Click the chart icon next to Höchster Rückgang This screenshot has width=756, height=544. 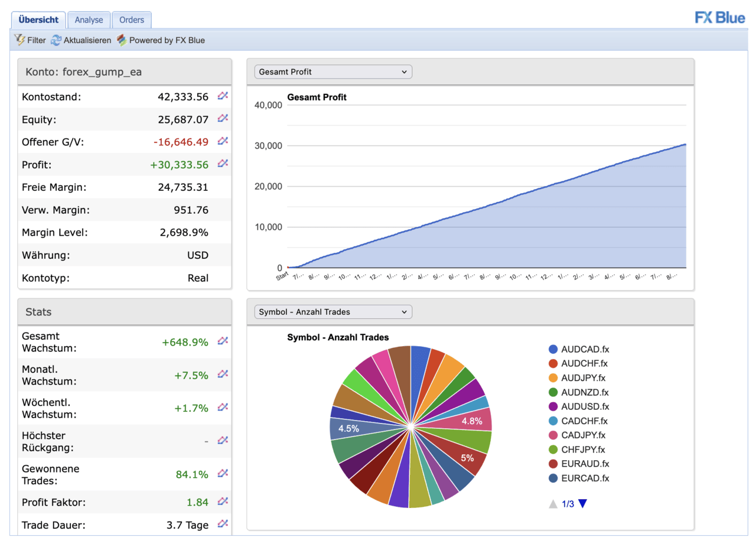coord(221,440)
